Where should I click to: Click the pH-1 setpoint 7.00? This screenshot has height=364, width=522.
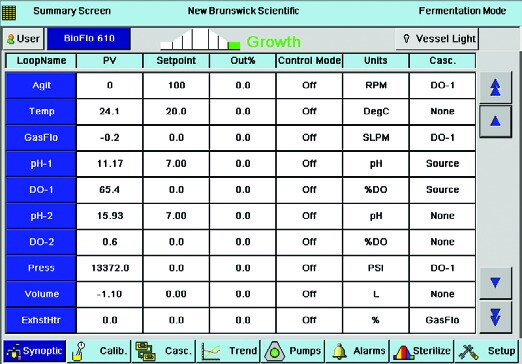(x=176, y=164)
